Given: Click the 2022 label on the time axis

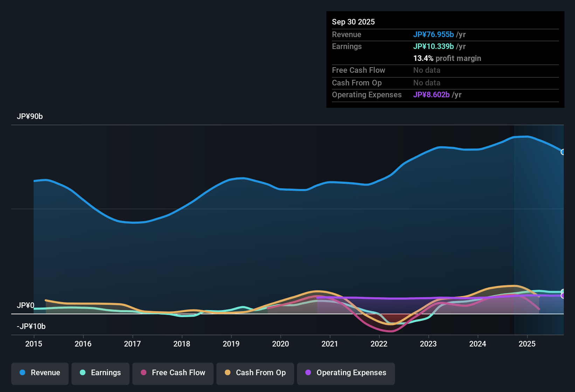Looking at the screenshot, I should click(x=379, y=344).
